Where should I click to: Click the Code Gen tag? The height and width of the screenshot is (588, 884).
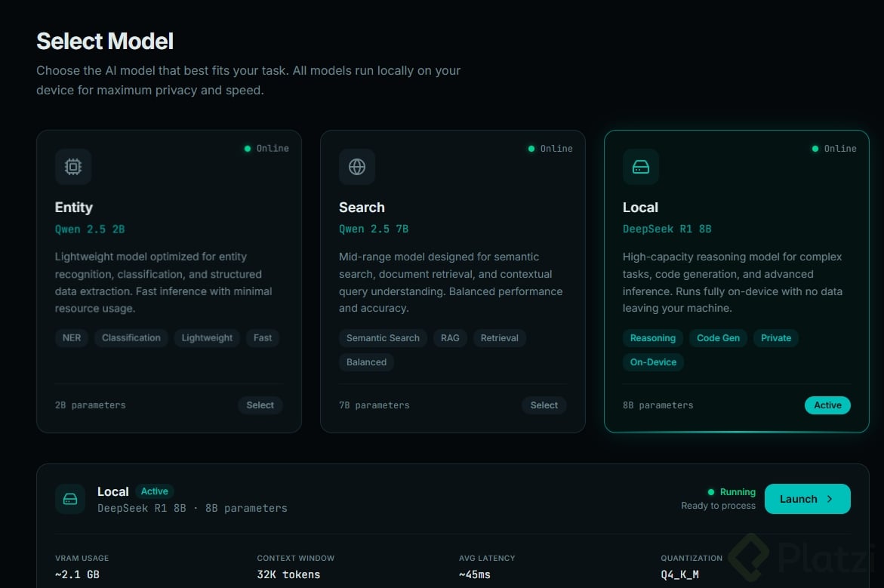point(718,338)
